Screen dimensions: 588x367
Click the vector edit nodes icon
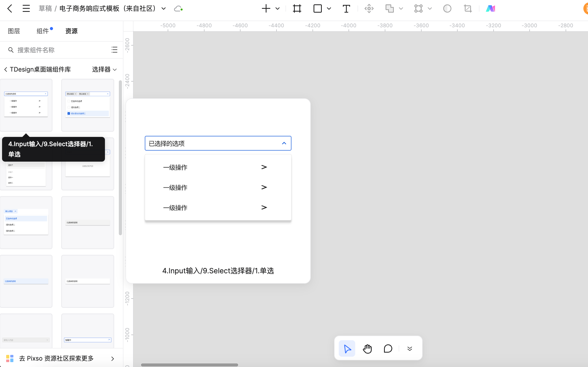click(418, 8)
